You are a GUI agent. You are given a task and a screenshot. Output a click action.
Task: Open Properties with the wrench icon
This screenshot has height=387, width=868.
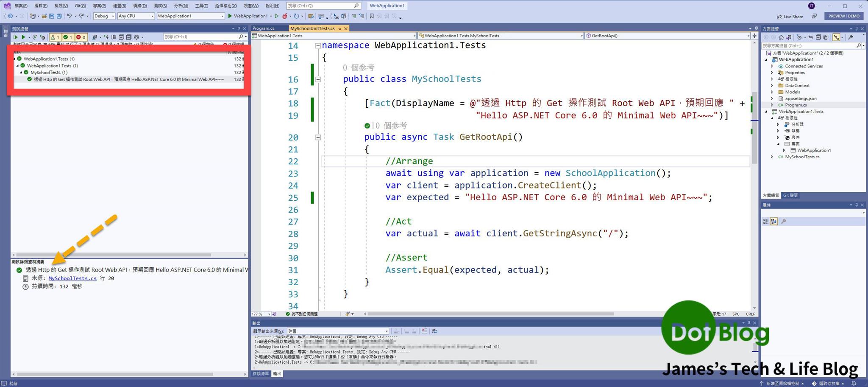click(x=851, y=37)
